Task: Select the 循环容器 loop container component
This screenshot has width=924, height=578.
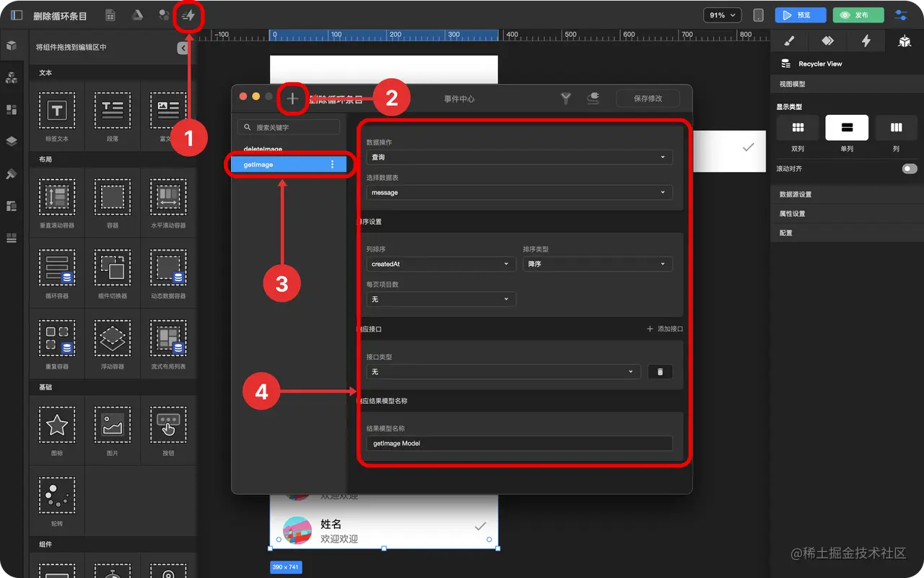Action: point(57,273)
